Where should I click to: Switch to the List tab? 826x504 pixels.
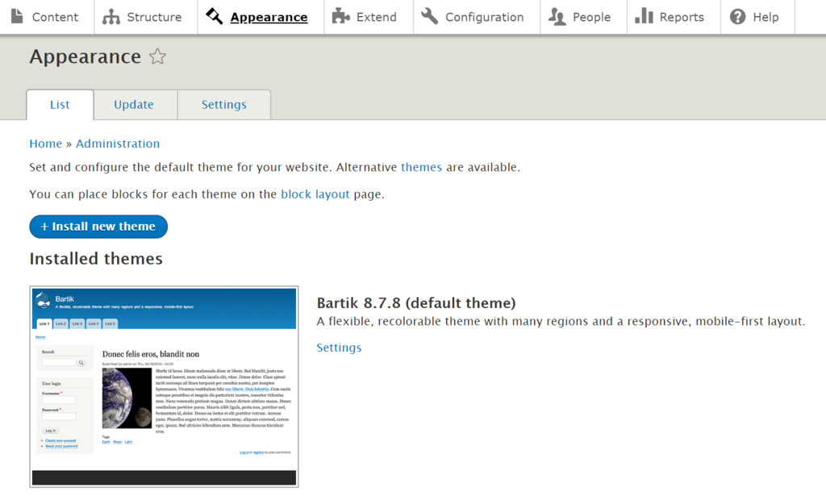(x=60, y=105)
